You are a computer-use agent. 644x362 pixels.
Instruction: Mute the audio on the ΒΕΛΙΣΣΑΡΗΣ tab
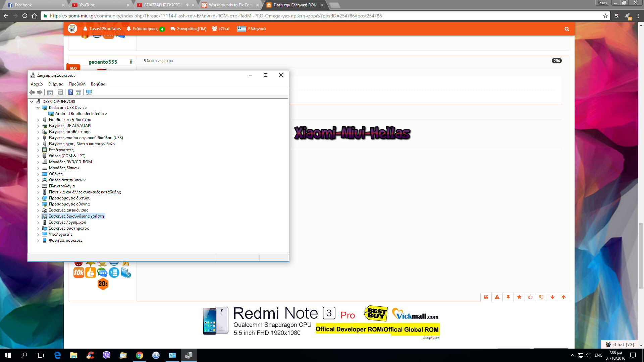(187, 5)
